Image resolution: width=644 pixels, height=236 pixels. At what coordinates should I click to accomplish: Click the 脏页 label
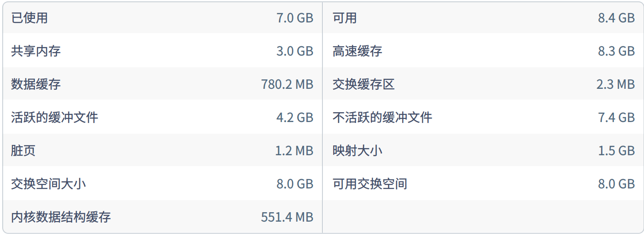(x=23, y=150)
